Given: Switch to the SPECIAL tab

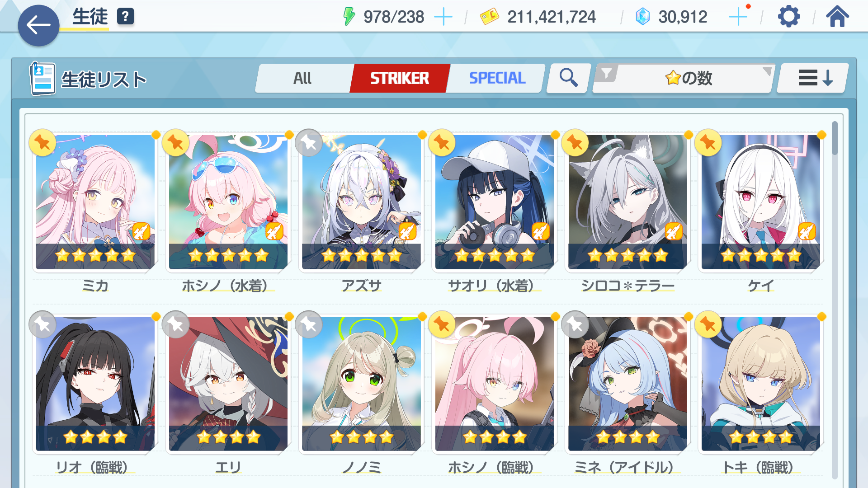Looking at the screenshot, I should click(x=497, y=78).
